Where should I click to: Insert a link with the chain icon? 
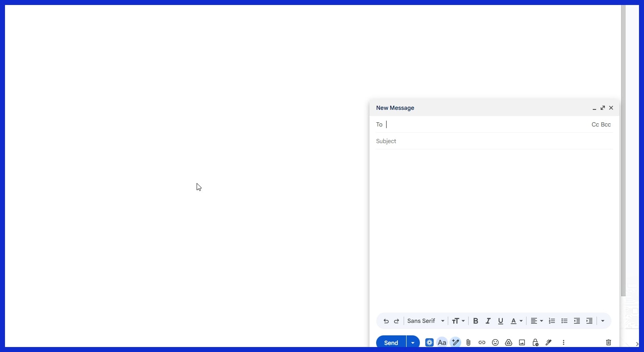(x=482, y=342)
